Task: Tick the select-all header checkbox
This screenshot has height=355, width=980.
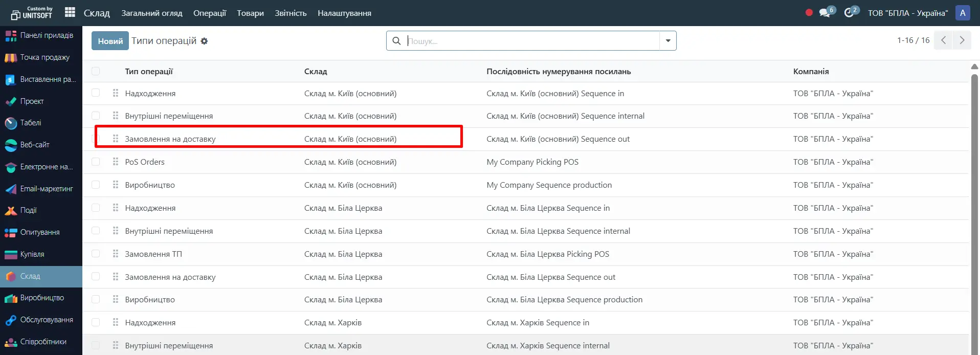Action: click(96, 72)
